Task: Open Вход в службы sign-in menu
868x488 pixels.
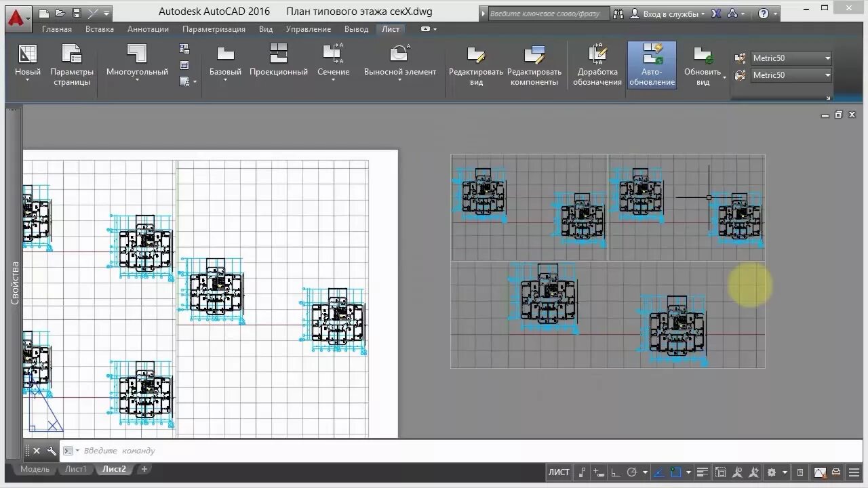Action: [667, 14]
